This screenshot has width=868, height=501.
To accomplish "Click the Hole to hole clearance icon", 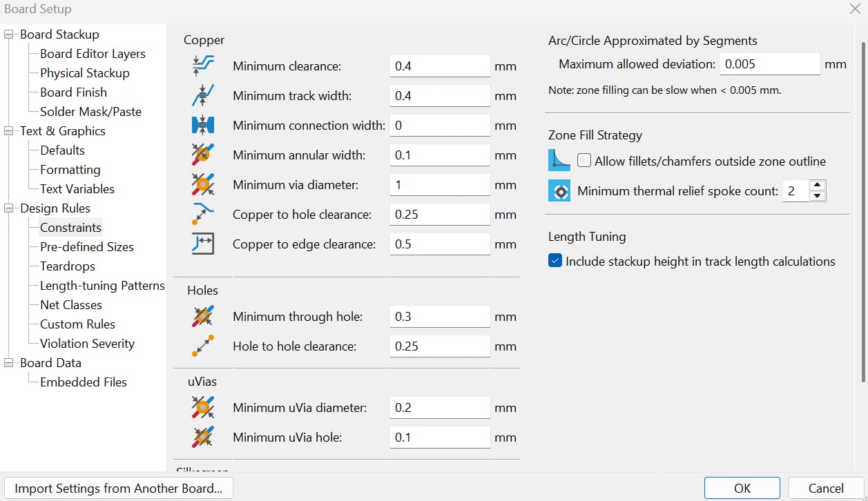I will tap(202, 346).
